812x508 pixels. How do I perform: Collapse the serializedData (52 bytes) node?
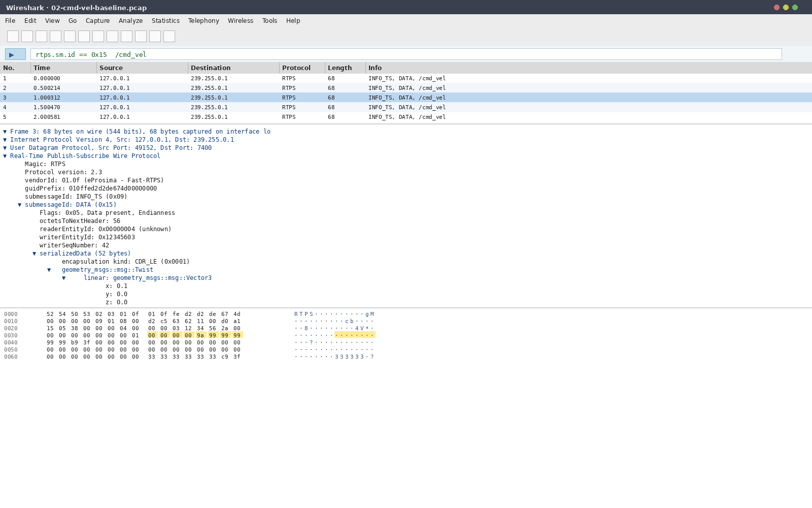click(35, 253)
